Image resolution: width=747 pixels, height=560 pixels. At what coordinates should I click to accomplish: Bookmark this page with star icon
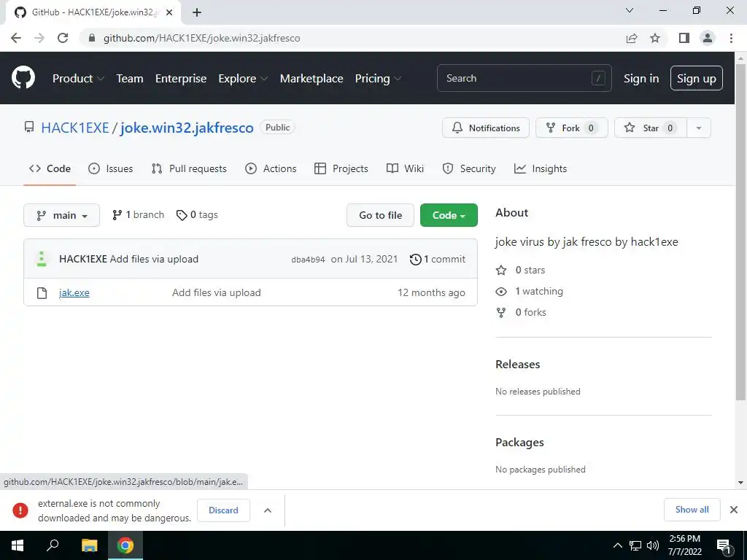coord(655,38)
